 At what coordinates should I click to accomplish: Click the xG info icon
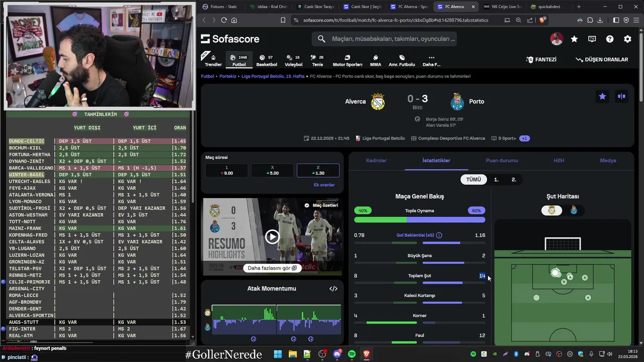439,235
